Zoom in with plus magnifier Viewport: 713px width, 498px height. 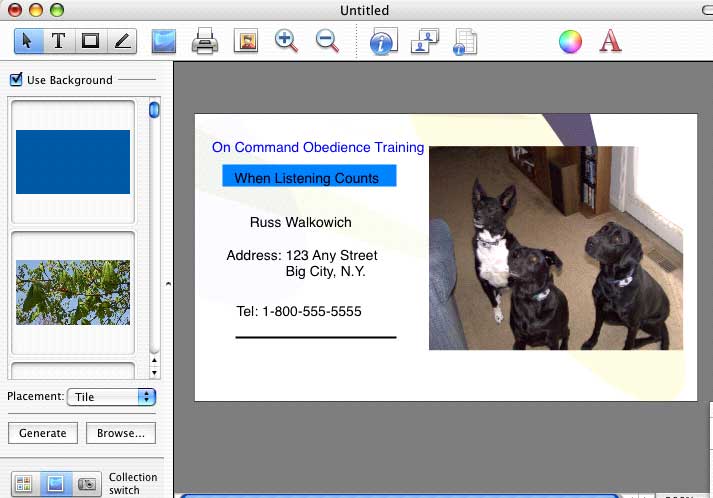click(287, 41)
